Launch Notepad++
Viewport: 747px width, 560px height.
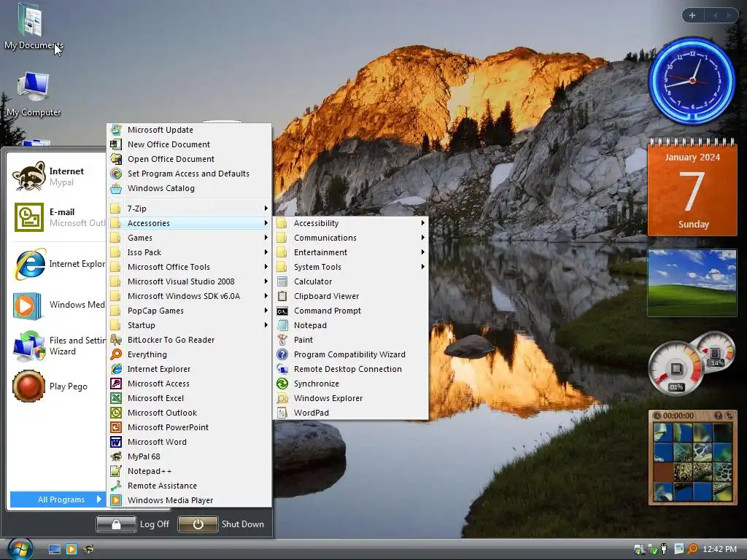[x=189, y=471]
